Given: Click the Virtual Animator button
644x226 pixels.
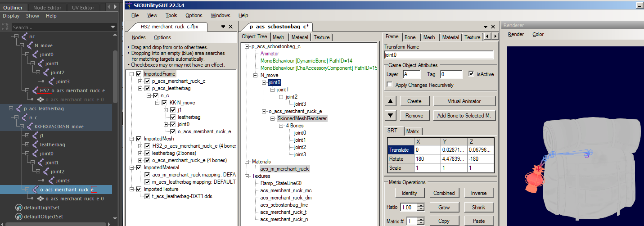Looking at the screenshot, I should click(x=464, y=101).
